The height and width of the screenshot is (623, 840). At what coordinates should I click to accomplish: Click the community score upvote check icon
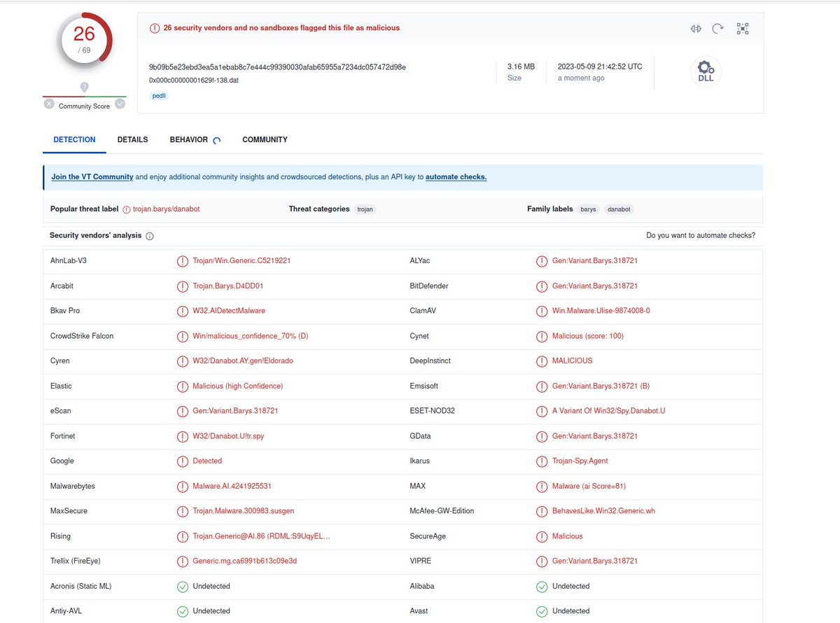pos(120,104)
